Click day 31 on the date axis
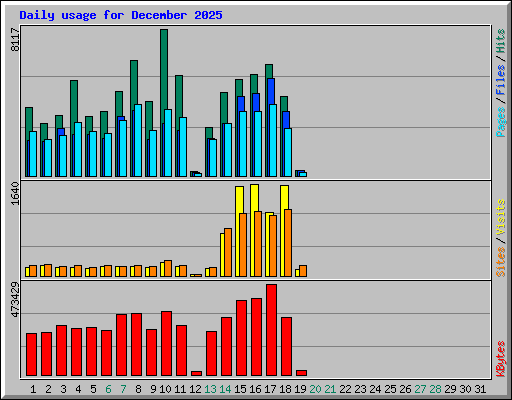 tap(480, 389)
